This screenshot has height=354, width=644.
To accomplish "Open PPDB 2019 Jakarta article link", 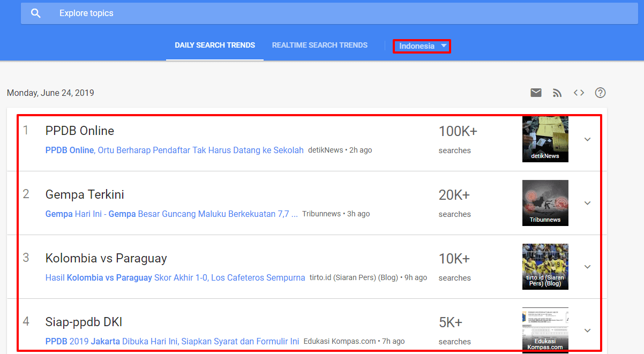I will tap(172, 341).
